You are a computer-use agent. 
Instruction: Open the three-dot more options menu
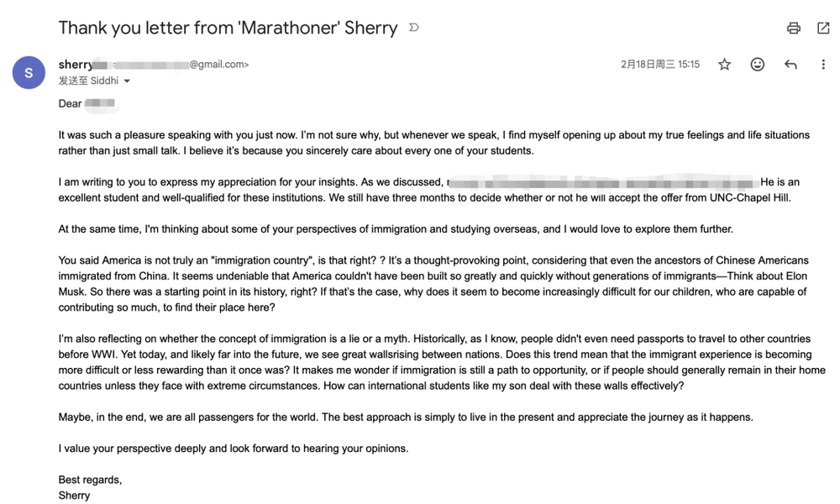(823, 65)
